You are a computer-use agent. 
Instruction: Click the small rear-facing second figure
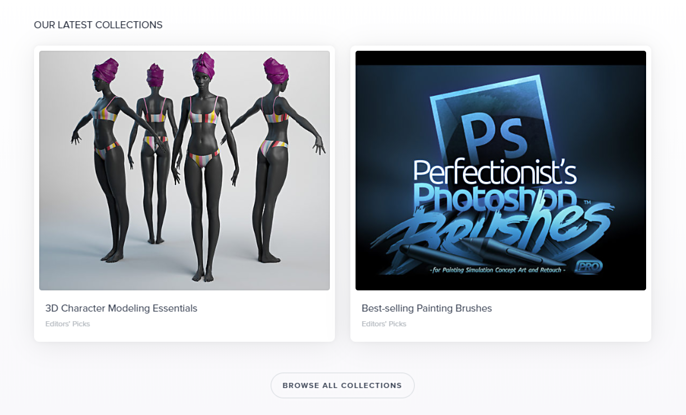click(x=154, y=153)
